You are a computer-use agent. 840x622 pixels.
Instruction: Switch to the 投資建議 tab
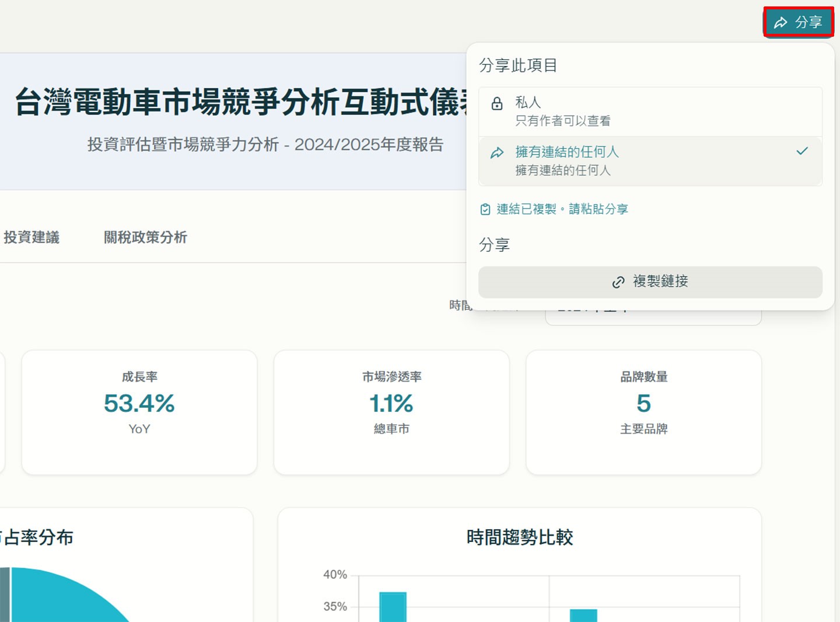pos(32,237)
